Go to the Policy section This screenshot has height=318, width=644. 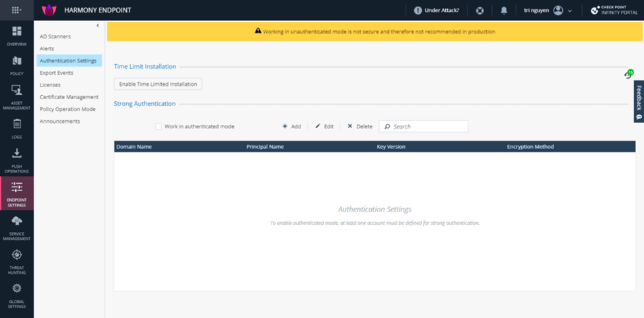17,65
